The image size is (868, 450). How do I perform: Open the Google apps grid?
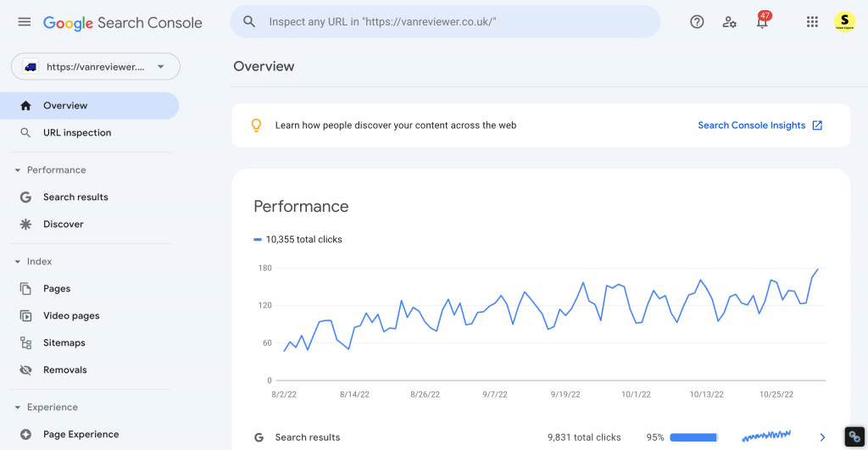812,21
